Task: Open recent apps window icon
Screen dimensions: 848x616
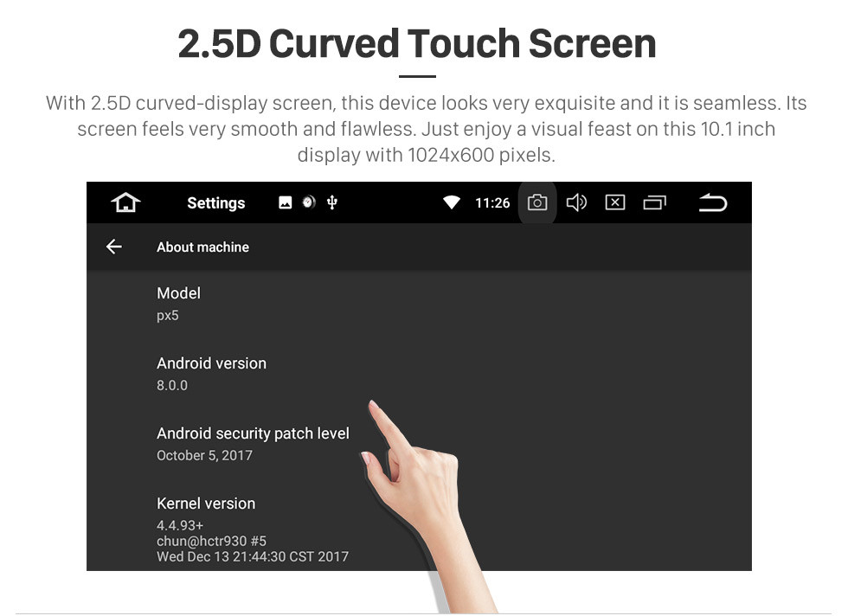Action: (654, 202)
